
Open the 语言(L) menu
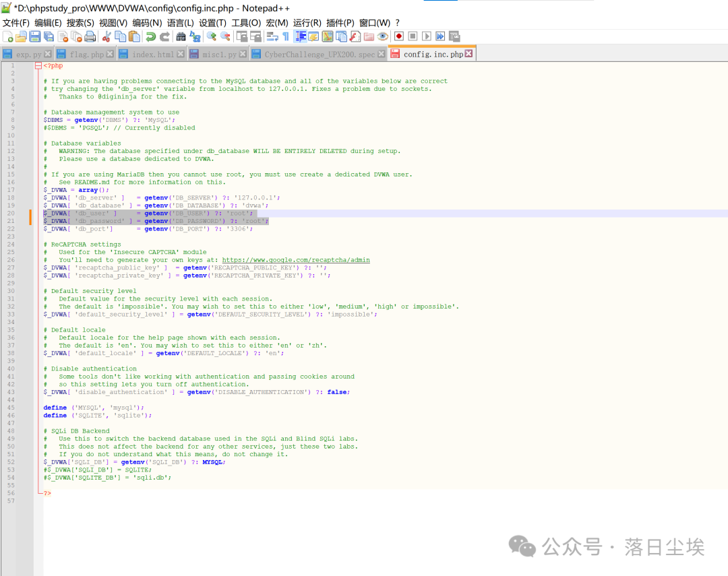coord(180,23)
